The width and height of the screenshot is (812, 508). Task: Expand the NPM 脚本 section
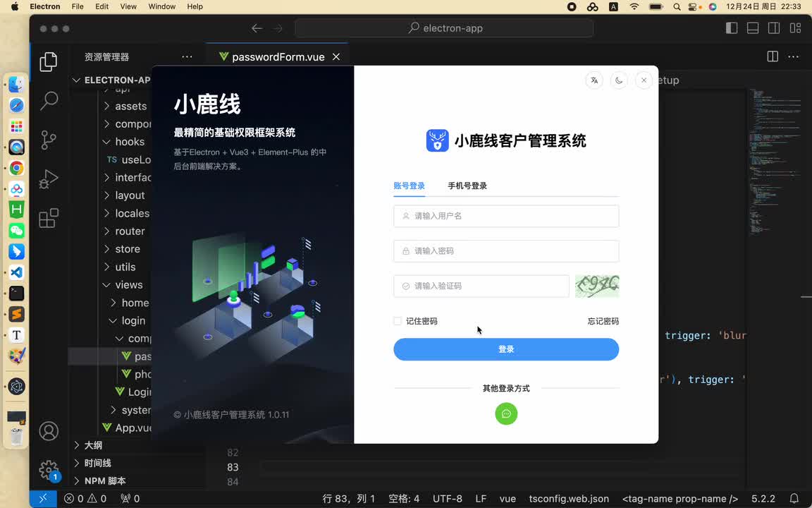pyautogui.click(x=104, y=481)
